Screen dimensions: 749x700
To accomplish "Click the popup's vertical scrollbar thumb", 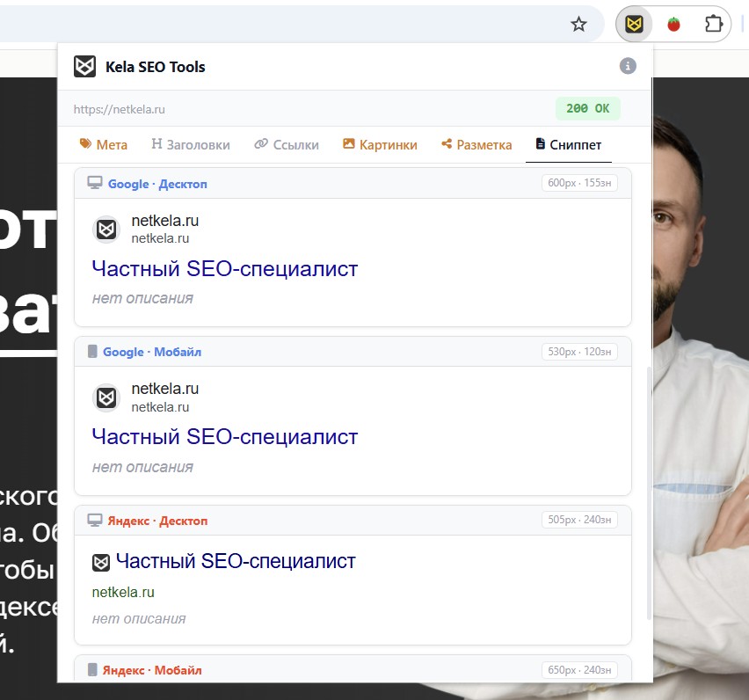I will pyautogui.click(x=649, y=493).
